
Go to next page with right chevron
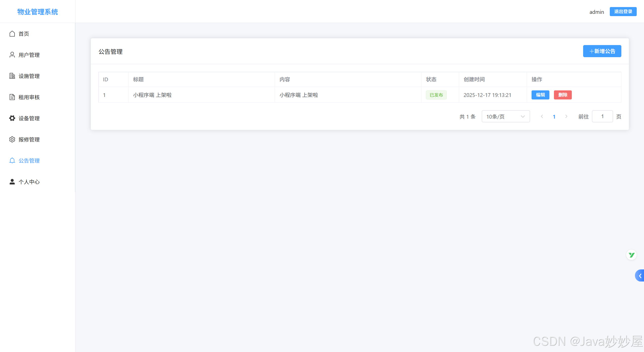click(566, 117)
